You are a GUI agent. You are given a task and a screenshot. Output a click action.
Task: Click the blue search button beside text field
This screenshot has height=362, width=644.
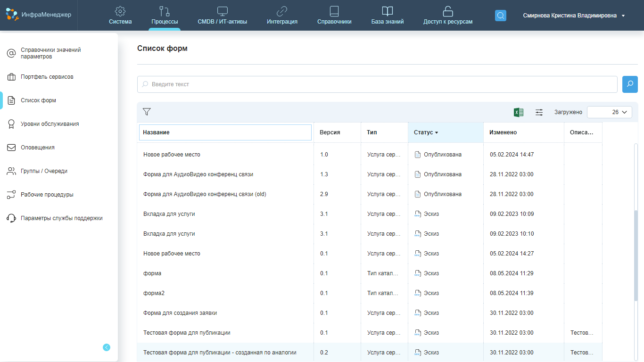[x=630, y=84]
